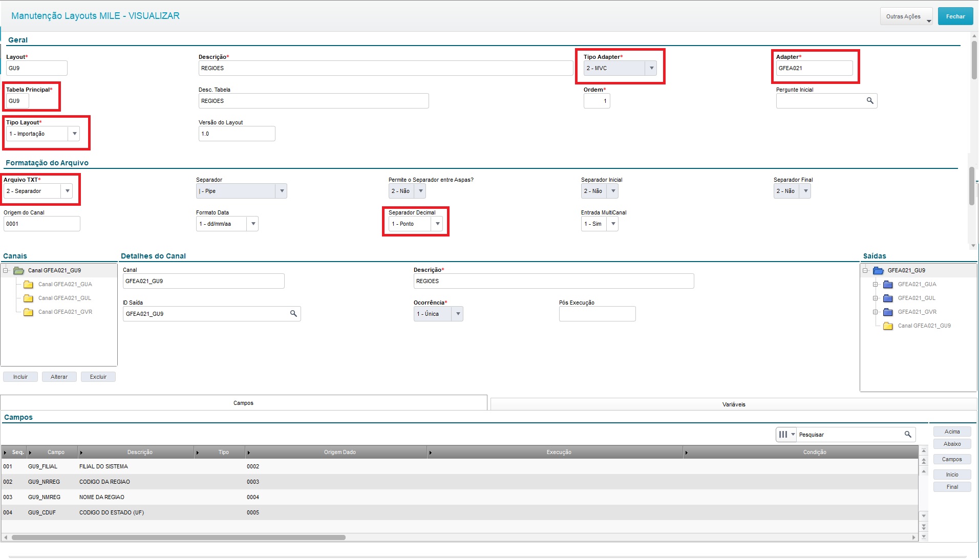Expand the GFEA021_GUL node in Saídas

(876, 298)
